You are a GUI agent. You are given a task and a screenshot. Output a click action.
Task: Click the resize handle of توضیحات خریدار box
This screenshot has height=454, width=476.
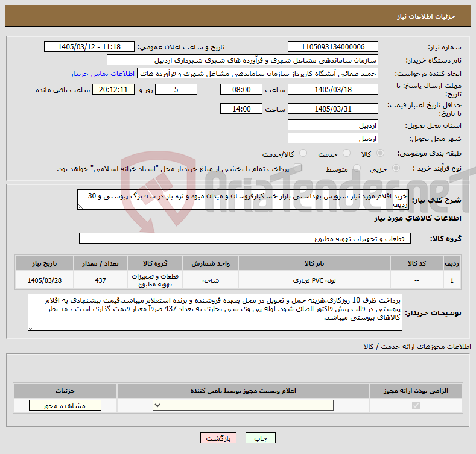pyautogui.click(x=31, y=328)
